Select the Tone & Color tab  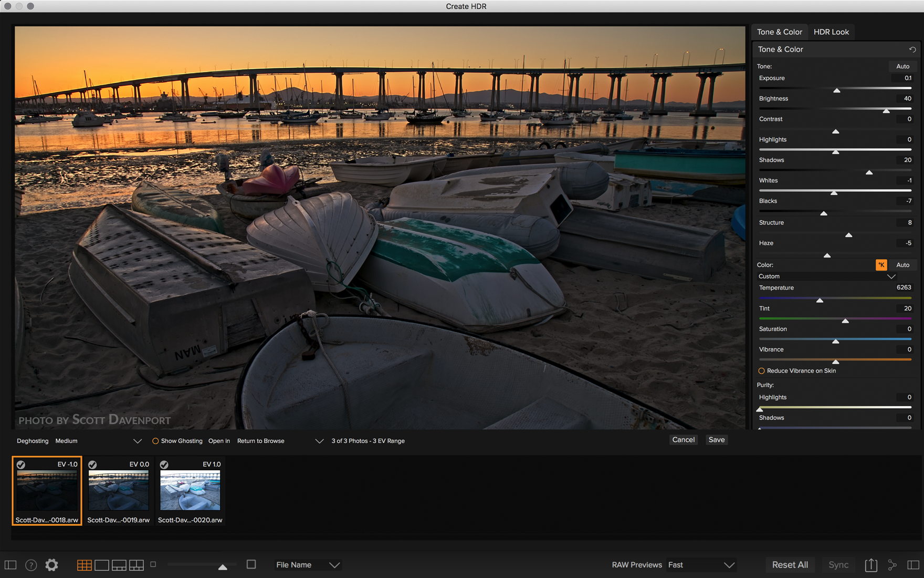[x=779, y=32]
